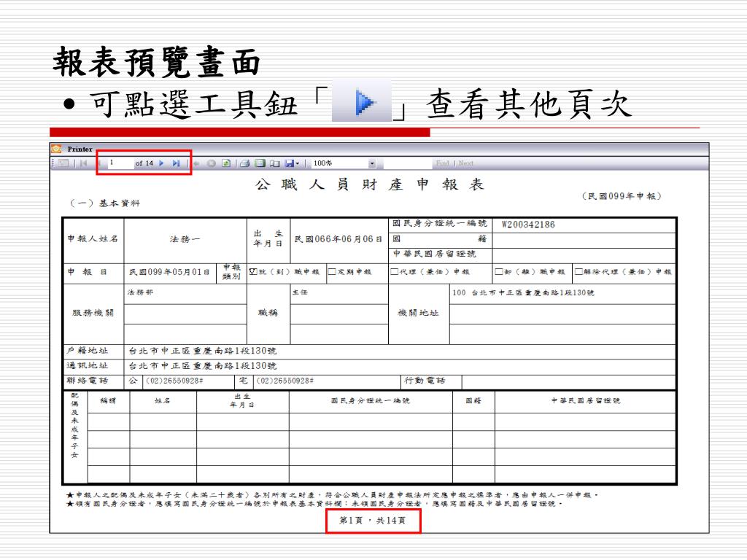Click the 第1頁,共14頁 page footer text
This screenshot has width=747, height=560.
(373, 521)
